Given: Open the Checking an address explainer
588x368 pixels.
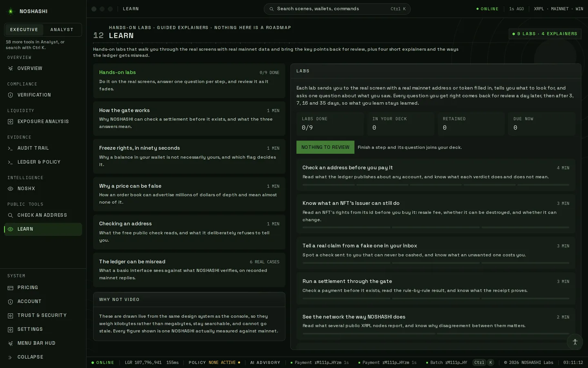Looking at the screenshot, I should 189,232.
